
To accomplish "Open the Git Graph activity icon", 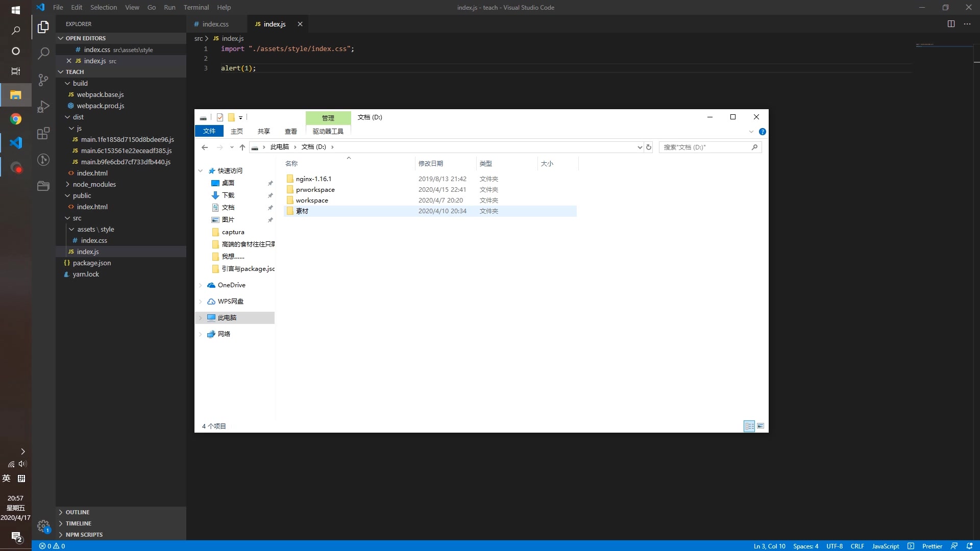I will tap(43, 160).
